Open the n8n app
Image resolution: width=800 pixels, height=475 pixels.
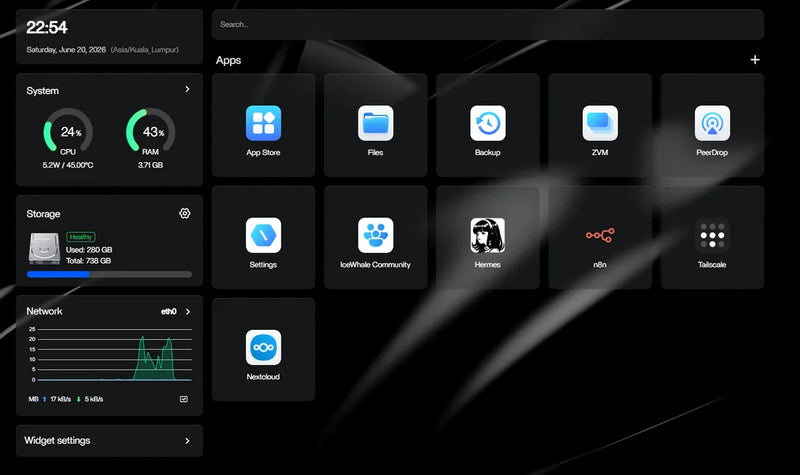(x=600, y=238)
